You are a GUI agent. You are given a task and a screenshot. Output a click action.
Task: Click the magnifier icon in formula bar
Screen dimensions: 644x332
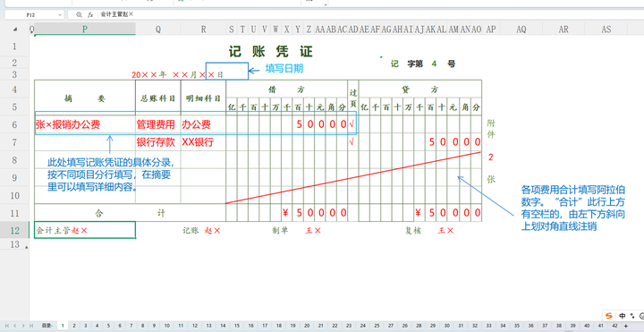(x=79, y=14)
